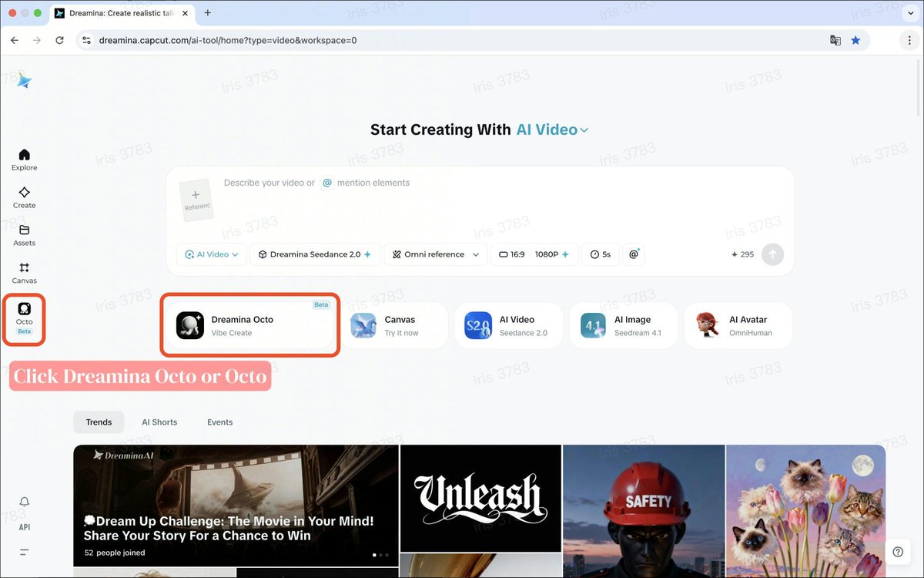Click the send arrow button
The height and width of the screenshot is (578, 924).
coord(772,254)
